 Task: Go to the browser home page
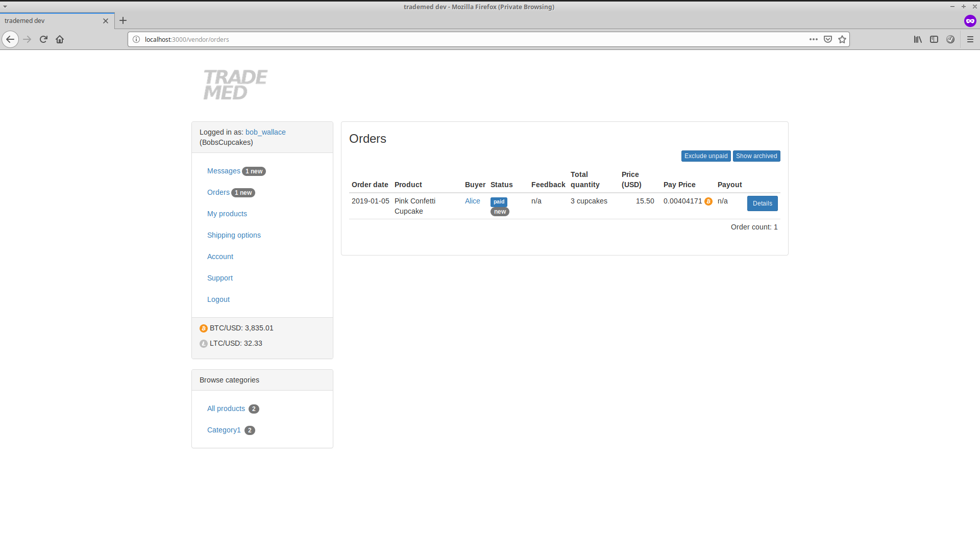click(x=60, y=39)
